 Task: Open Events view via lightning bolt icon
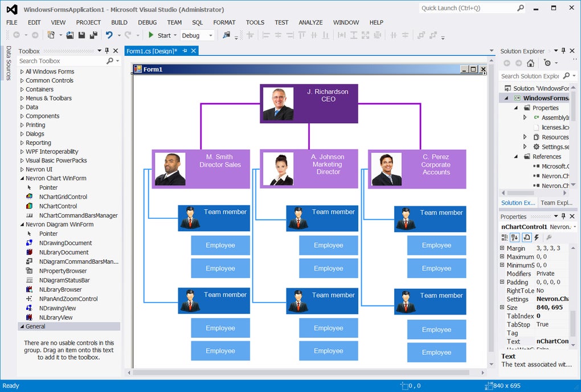[x=536, y=238]
